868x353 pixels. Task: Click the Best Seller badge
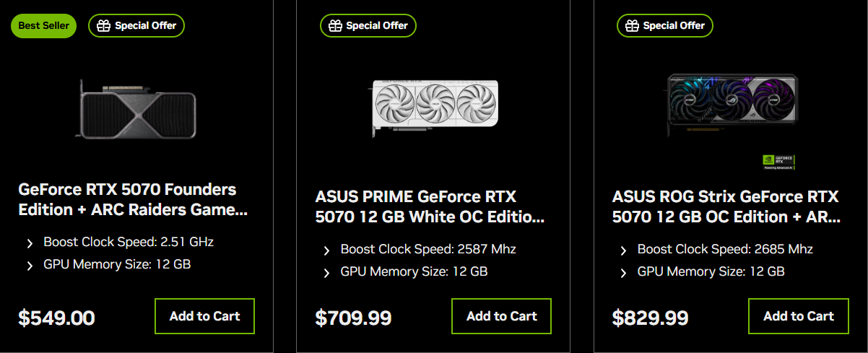pos(43,26)
